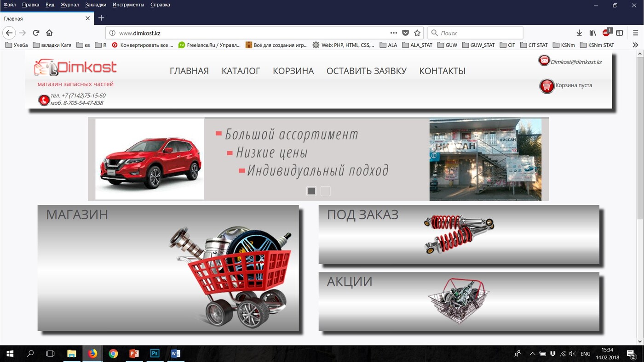Open the Закладки menu
644x362 pixels.
click(x=95, y=5)
